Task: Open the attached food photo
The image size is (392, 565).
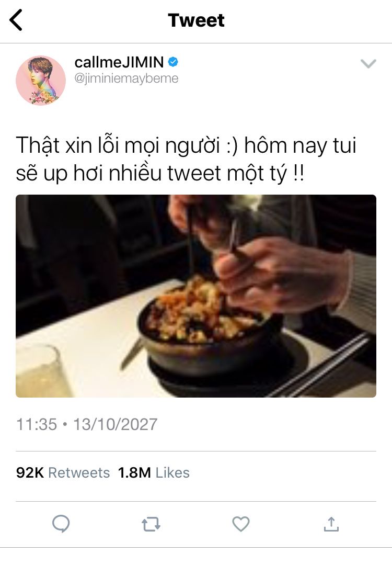Action: (x=196, y=296)
